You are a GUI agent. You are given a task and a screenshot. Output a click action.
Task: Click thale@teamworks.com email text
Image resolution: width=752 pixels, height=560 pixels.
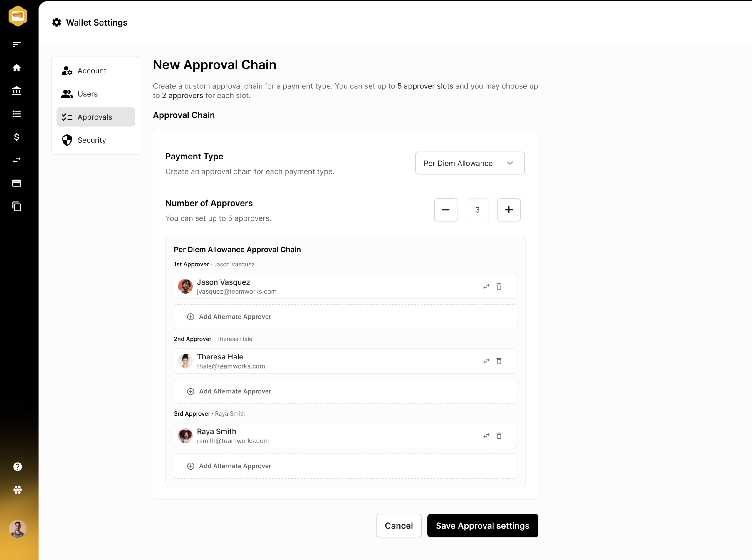pos(231,366)
